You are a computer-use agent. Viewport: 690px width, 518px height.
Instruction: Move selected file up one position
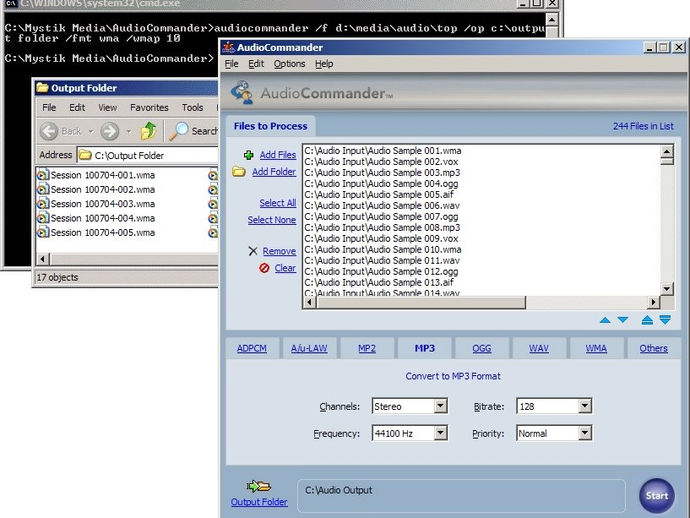coord(605,320)
